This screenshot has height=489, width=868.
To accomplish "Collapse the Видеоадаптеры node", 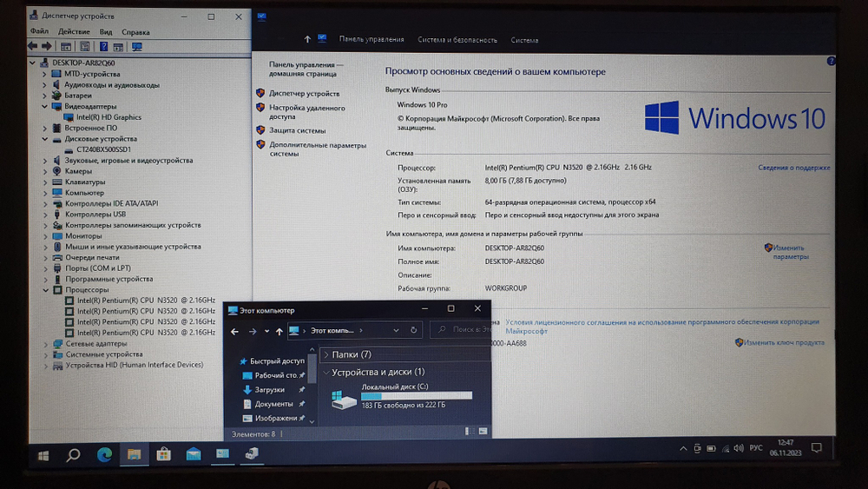I will click(x=44, y=106).
